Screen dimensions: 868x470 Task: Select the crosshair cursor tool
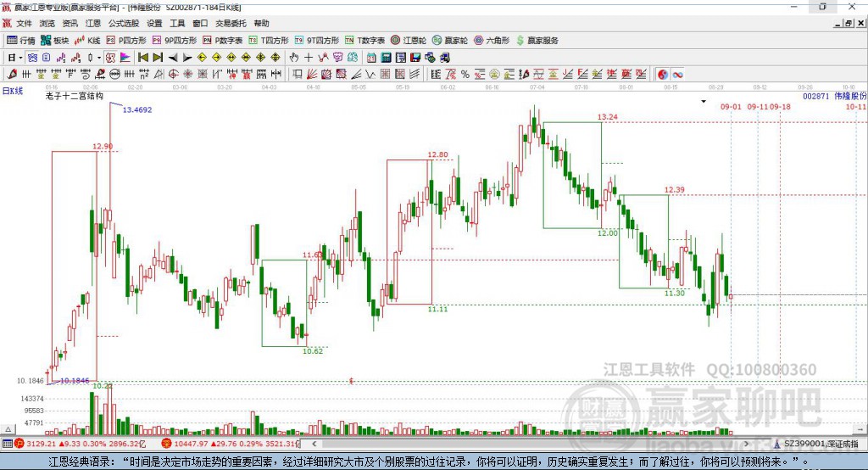pos(309,58)
